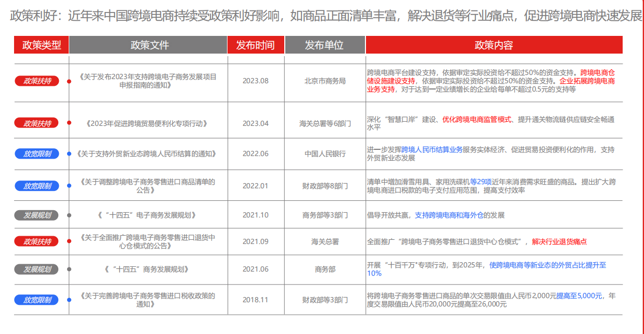This screenshot has height=334, width=644.
Task: Select 发展规划 badge in the 2021.06 row
Action: 36,269
